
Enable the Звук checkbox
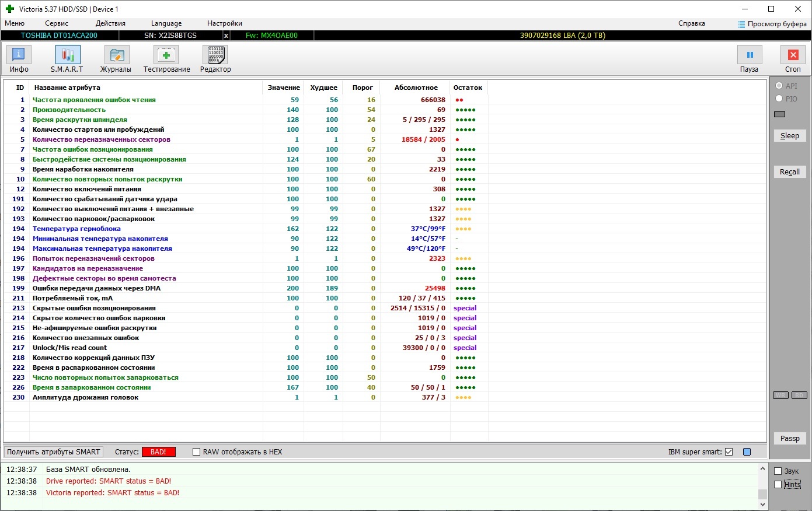778,471
